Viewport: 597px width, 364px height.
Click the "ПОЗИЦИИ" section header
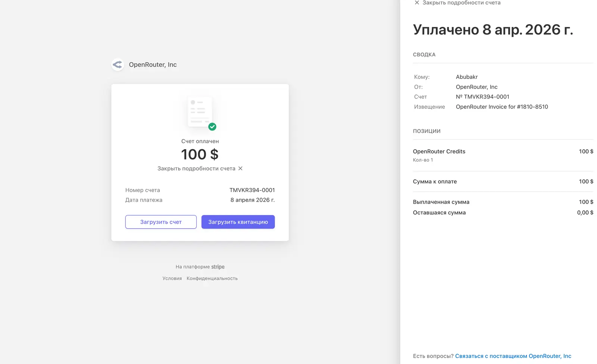point(427,131)
